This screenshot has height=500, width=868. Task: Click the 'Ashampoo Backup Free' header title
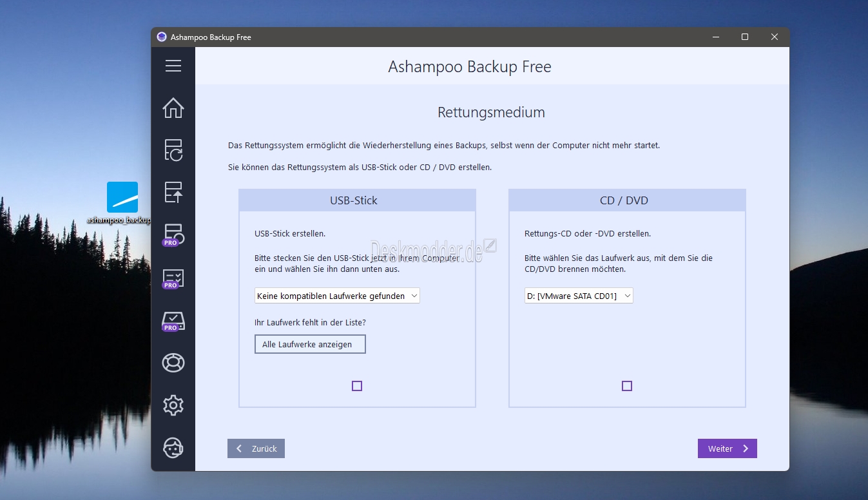click(x=470, y=66)
